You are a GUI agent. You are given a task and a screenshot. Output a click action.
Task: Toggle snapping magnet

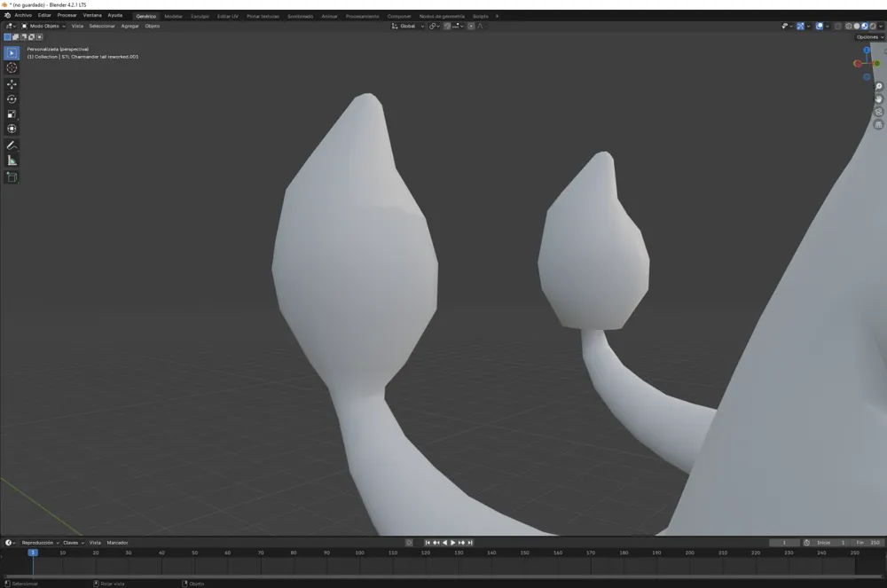(x=447, y=26)
